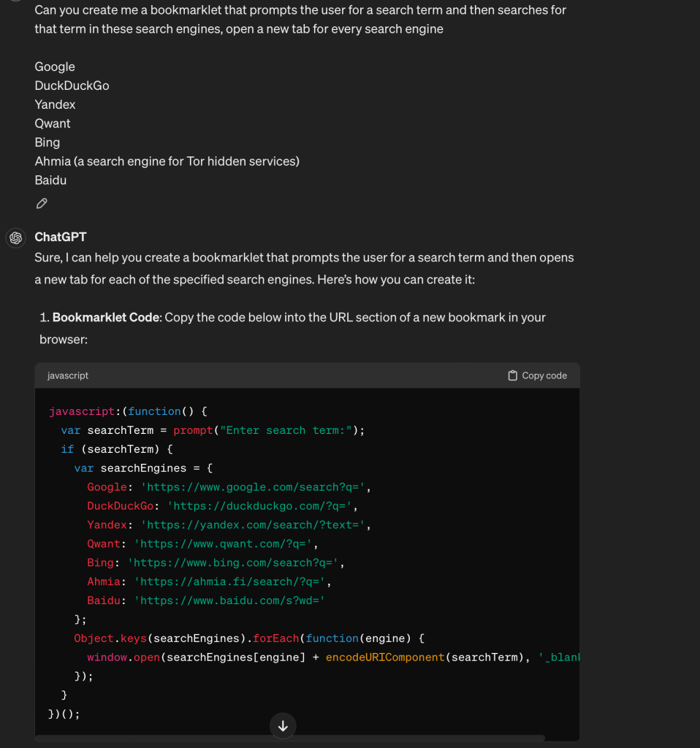This screenshot has width=700, height=748.
Task: Click the 'Bing' line in user message
Action: [47, 142]
